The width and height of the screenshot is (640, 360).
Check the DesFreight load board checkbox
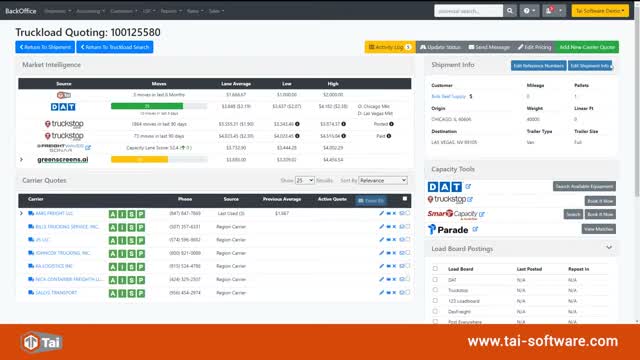tap(435, 311)
